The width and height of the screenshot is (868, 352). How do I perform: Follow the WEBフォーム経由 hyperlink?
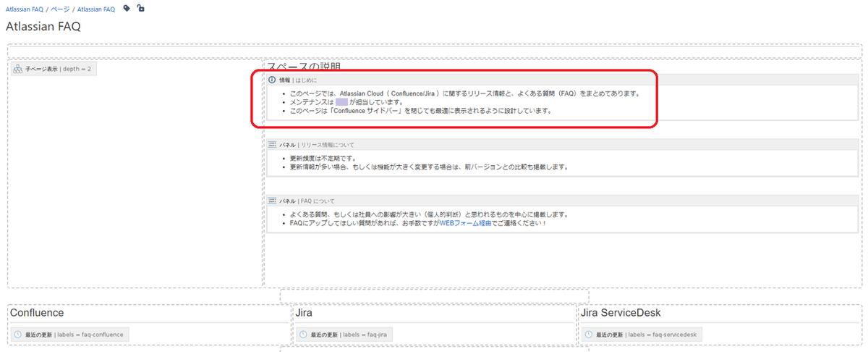pos(466,224)
